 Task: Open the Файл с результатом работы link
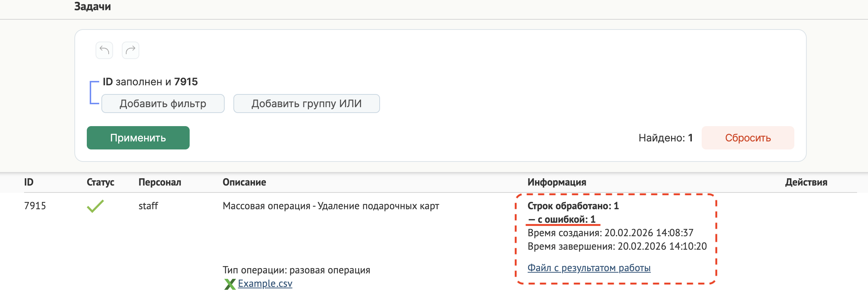pos(589,268)
